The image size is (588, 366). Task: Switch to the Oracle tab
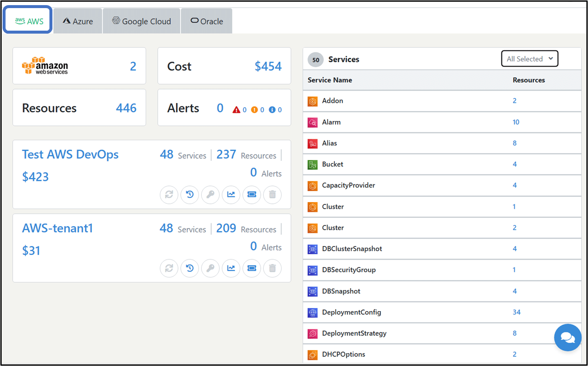[207, 21]
